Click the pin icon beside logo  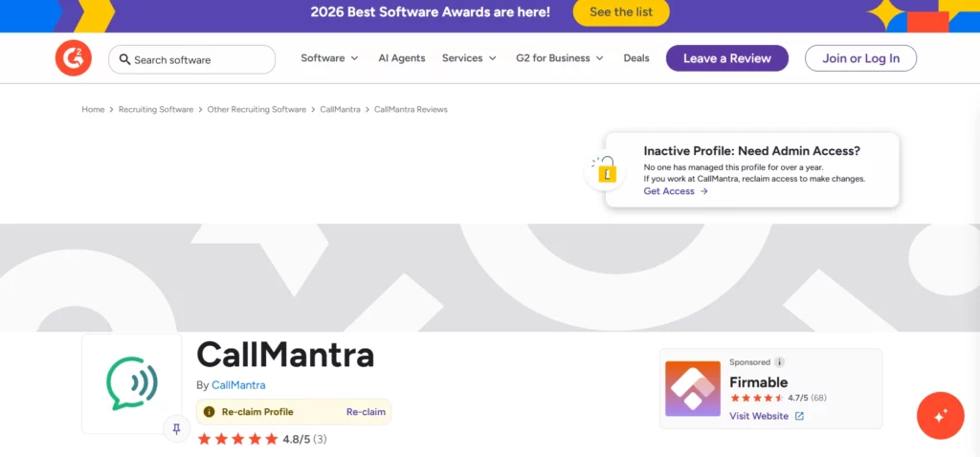point(176,429)
